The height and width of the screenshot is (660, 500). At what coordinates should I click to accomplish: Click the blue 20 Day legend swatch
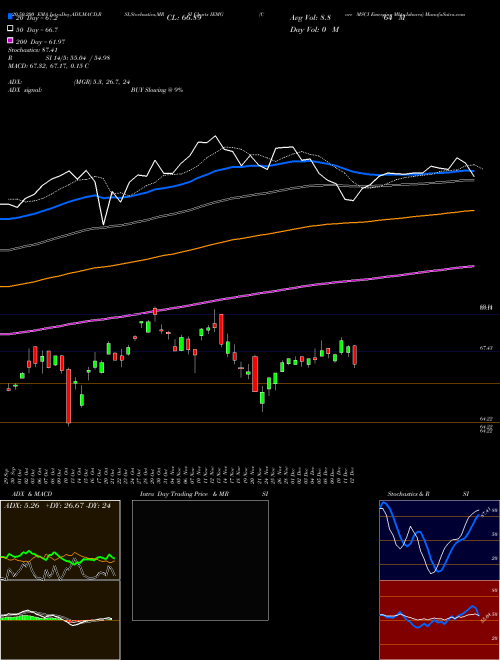coord(10,17)
